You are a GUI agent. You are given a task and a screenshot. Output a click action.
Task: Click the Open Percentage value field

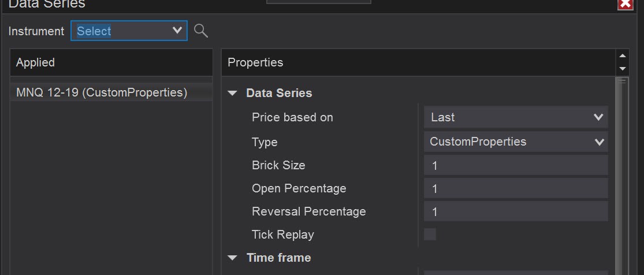tap(516, 188)
